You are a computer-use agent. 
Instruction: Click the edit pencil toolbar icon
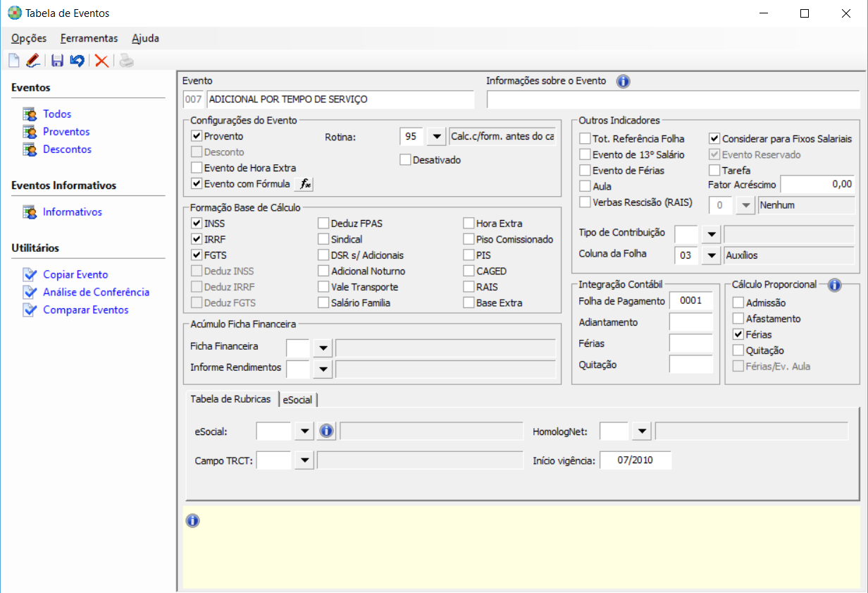click(x=32, y=61)
